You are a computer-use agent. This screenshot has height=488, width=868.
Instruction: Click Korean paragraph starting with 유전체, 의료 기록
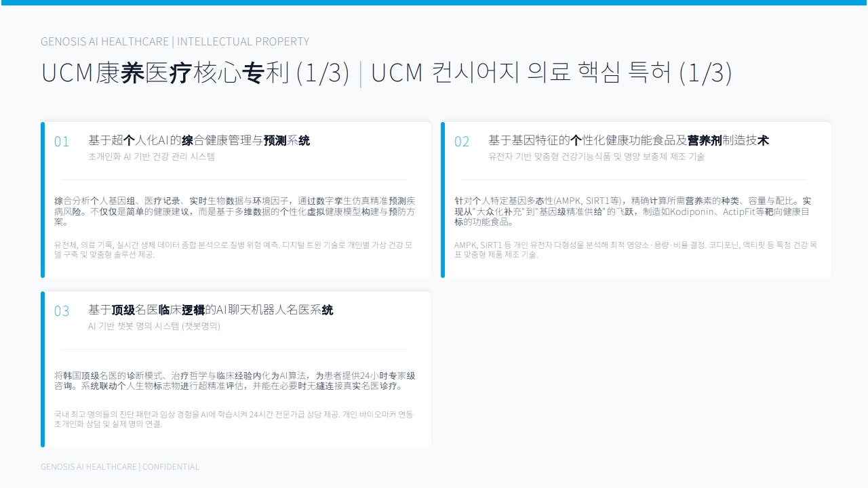[x=233, y=249]
